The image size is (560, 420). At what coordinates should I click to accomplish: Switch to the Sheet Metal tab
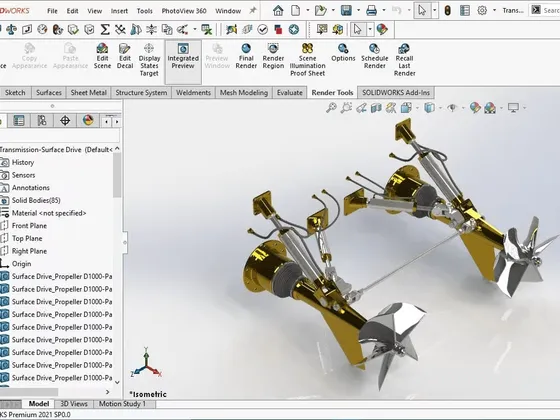pos(89,92)
